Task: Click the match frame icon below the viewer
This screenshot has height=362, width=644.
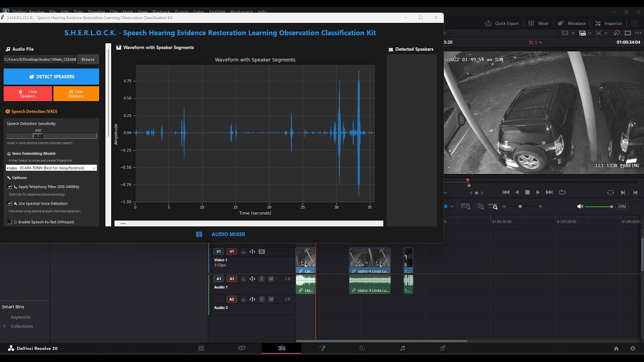Action: pyautogui.click(x=610, y=192)
